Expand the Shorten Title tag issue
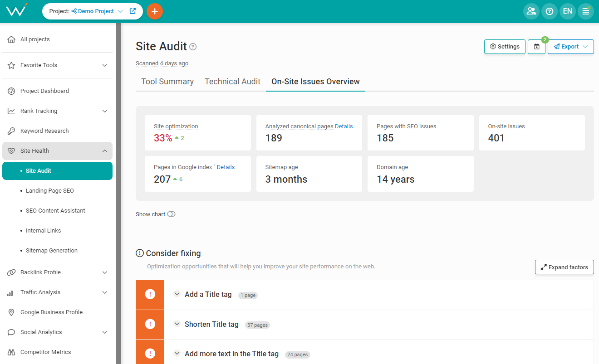 (177, 324)
